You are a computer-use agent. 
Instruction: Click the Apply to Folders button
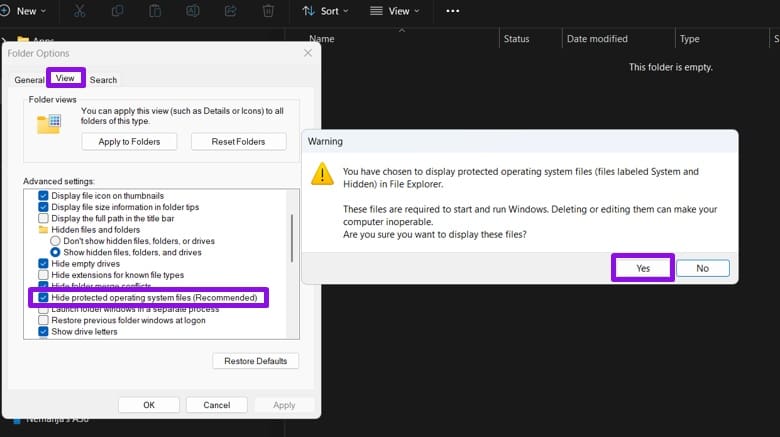[129, 142]
